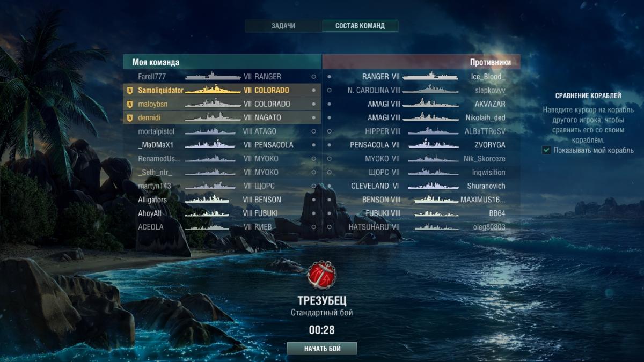Select the ACEOLA Киев row
Viewport: 644px width, 362px height.
222,227
